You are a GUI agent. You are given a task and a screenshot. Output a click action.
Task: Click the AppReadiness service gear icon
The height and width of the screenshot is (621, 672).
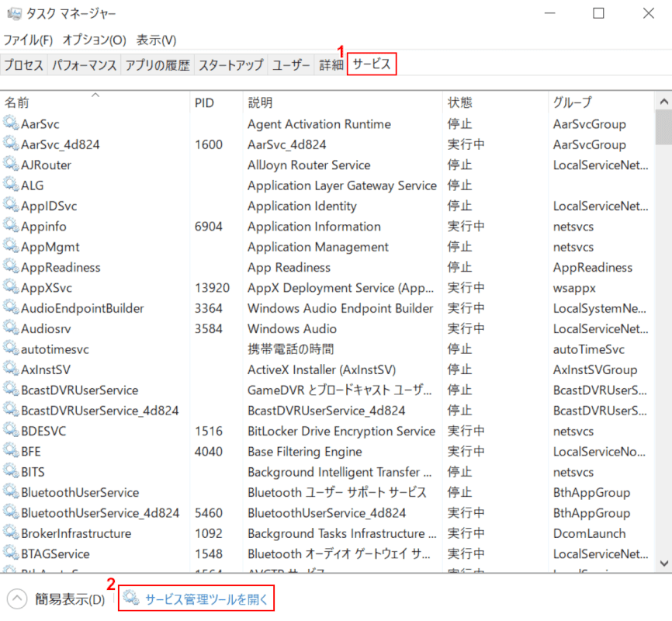(x=11, y=266)
